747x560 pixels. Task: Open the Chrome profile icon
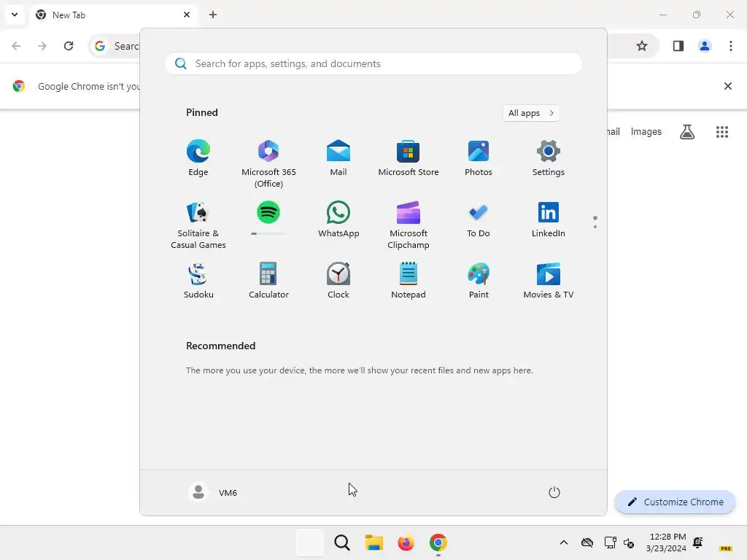705,46
